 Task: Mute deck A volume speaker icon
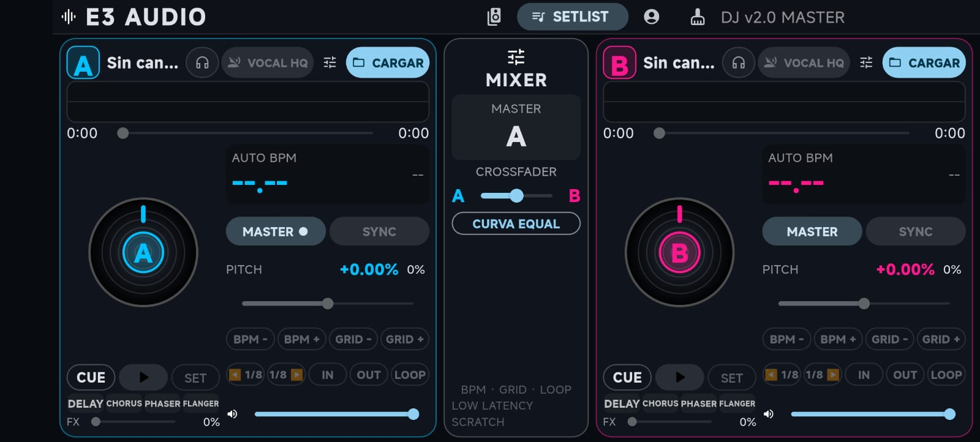(x=232, y=414)
